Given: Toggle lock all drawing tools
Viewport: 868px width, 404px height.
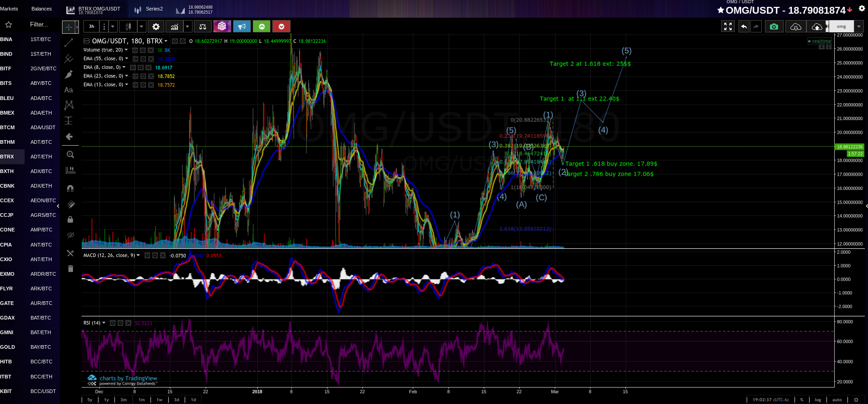Looking at the screenshot, I should 70,220.
